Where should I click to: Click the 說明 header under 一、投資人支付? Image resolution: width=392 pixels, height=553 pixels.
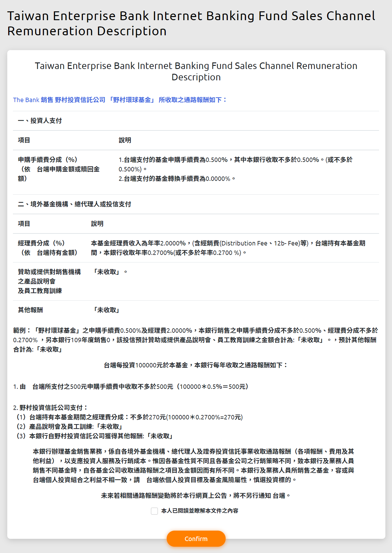point(125,140)
